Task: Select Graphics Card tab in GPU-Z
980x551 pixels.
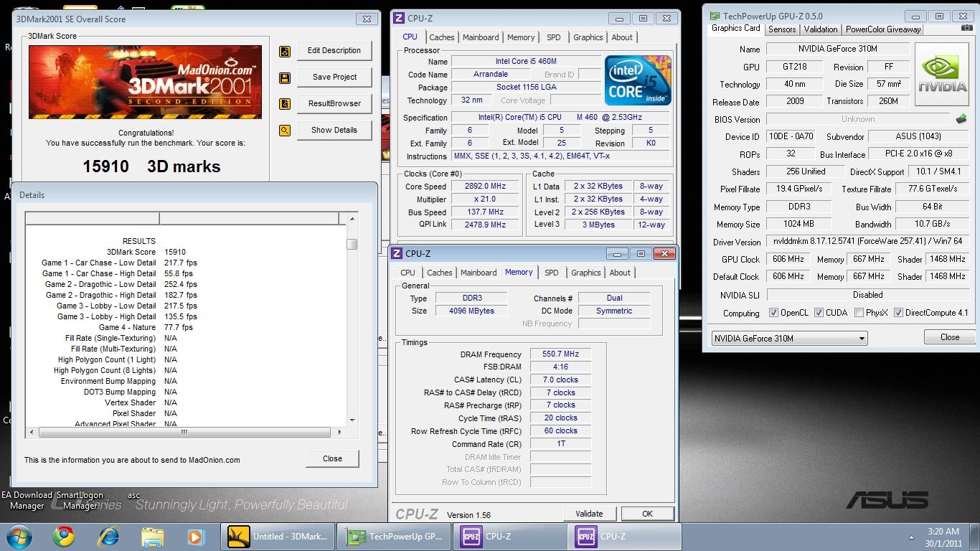Action: (735, 28)
